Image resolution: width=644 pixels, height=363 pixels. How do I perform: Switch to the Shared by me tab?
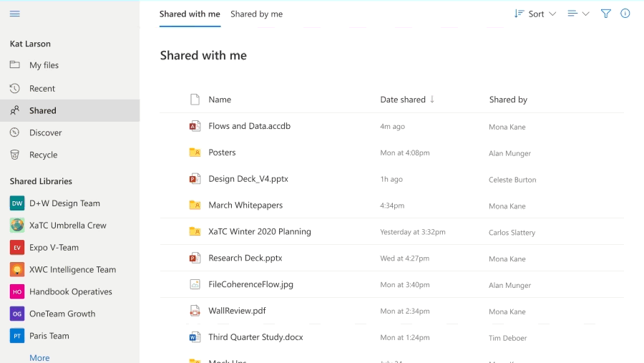tap(256, 14)
